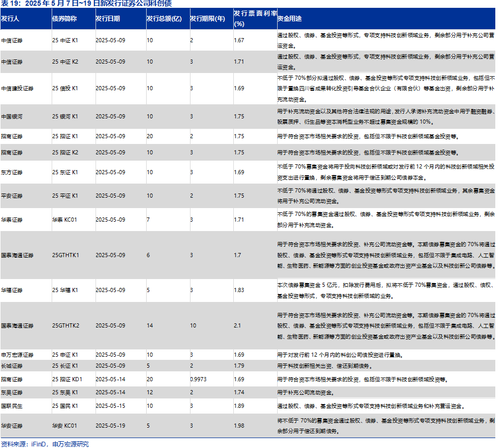The height and width of the screenshot is (448, 500).
Task: Click the issue amount value 12
Action: click(x=150, y=393)
